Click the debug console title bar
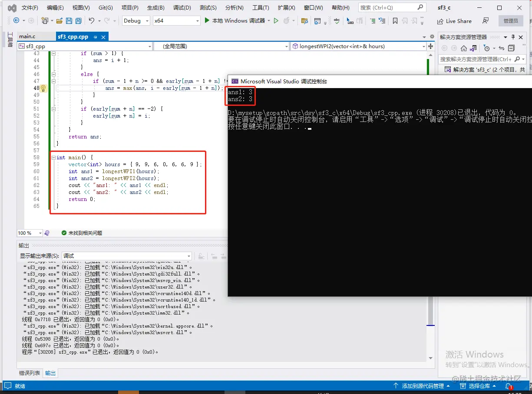This screenshot has height=394, width=532. (x=380, y=81)
